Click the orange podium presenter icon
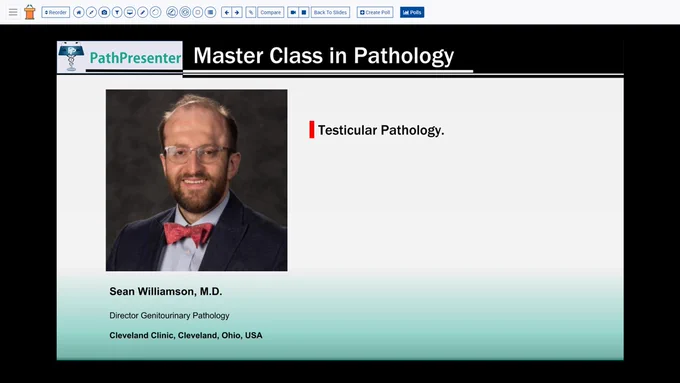680x383 pixels. point(29,12)
